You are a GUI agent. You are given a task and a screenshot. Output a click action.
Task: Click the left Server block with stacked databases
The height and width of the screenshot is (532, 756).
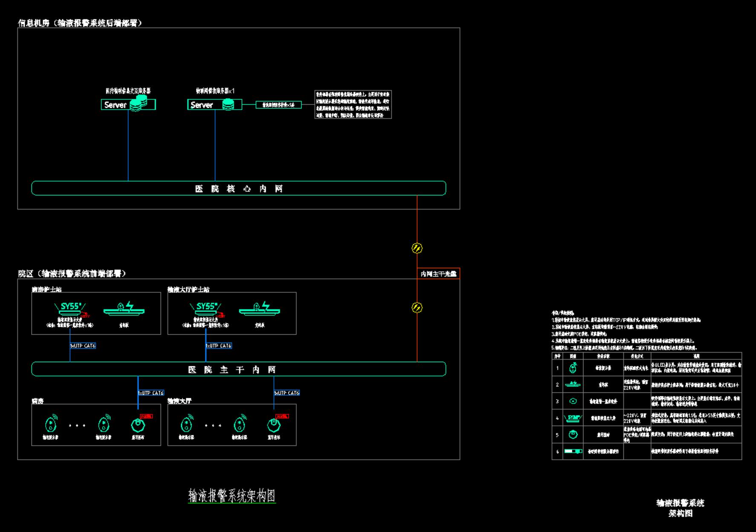(128, 104)
